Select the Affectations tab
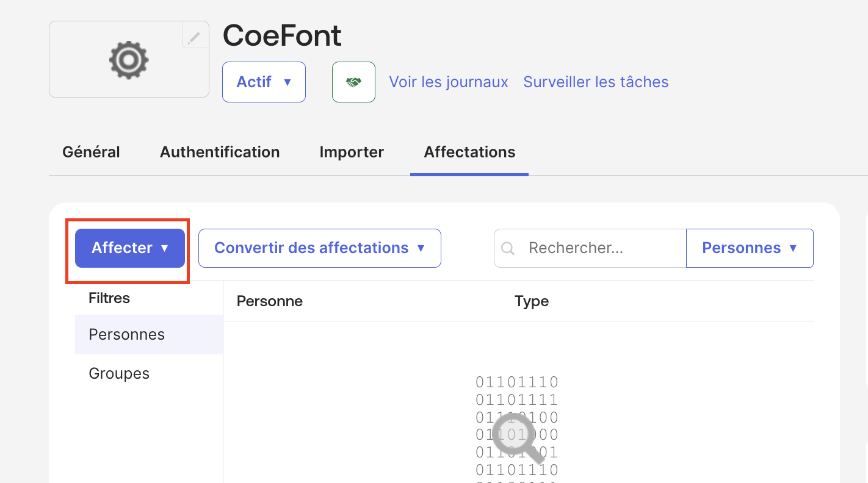Screen dimensions: 868x483 tap(469, 152)
